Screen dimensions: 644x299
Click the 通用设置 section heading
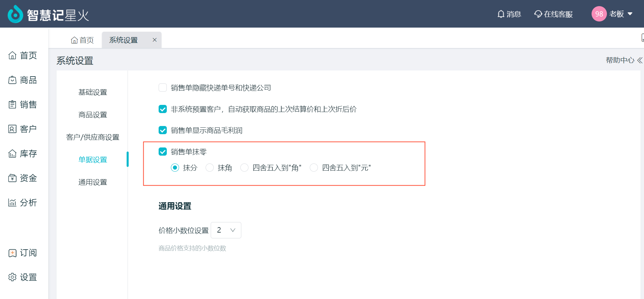[x=175, y=206]
